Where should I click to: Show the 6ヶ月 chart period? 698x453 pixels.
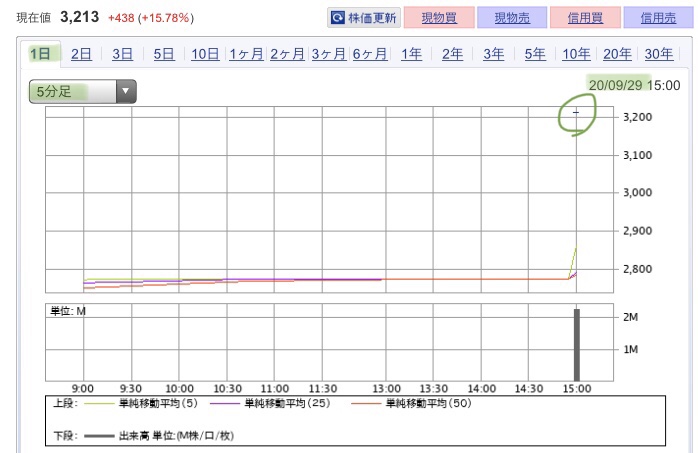(370, 54)
